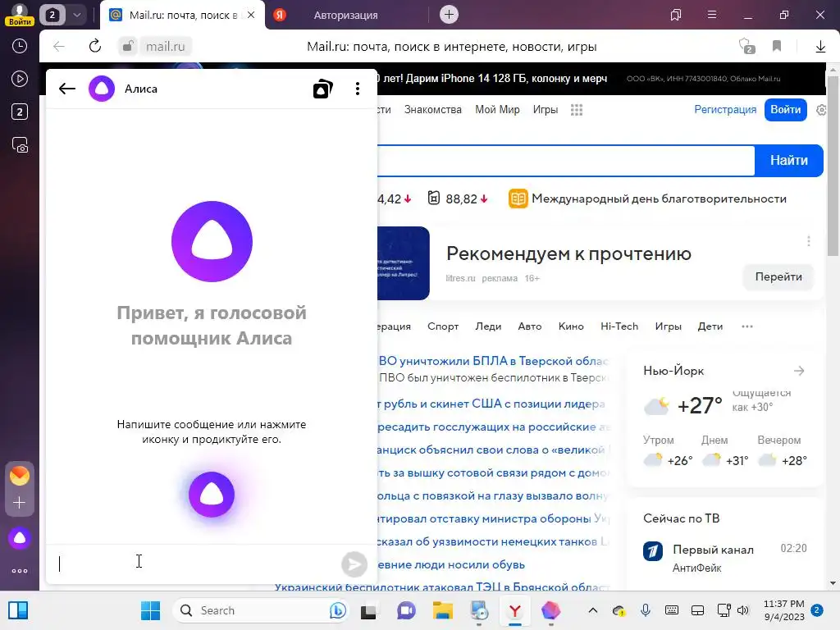This screenshot has width=840, height=630.
Task: Show hidden system tray icons chevron
Action: [x=592, y=610]
